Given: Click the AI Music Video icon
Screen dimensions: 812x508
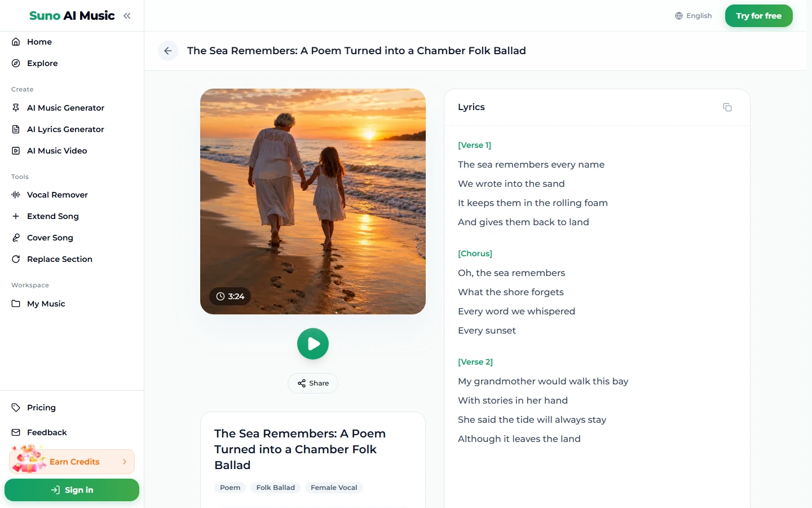Looking at the screenshot, I should click(16, 151).
